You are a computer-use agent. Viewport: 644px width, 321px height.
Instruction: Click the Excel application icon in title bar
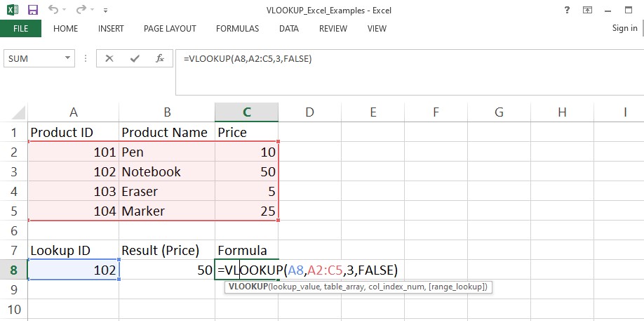[12, 10]
